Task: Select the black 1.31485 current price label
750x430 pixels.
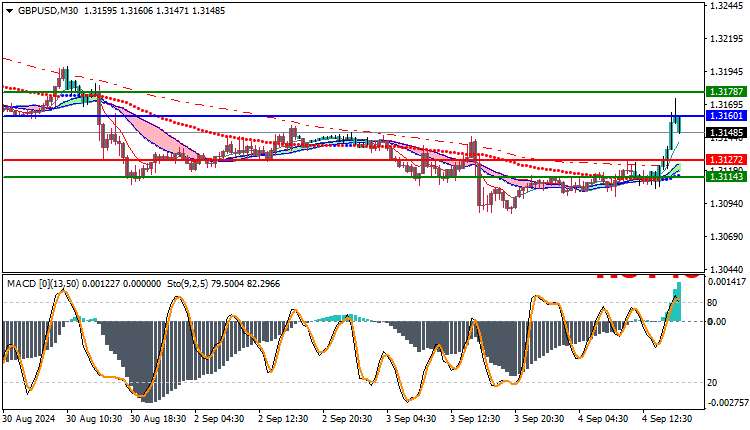Action: [726, 132]
